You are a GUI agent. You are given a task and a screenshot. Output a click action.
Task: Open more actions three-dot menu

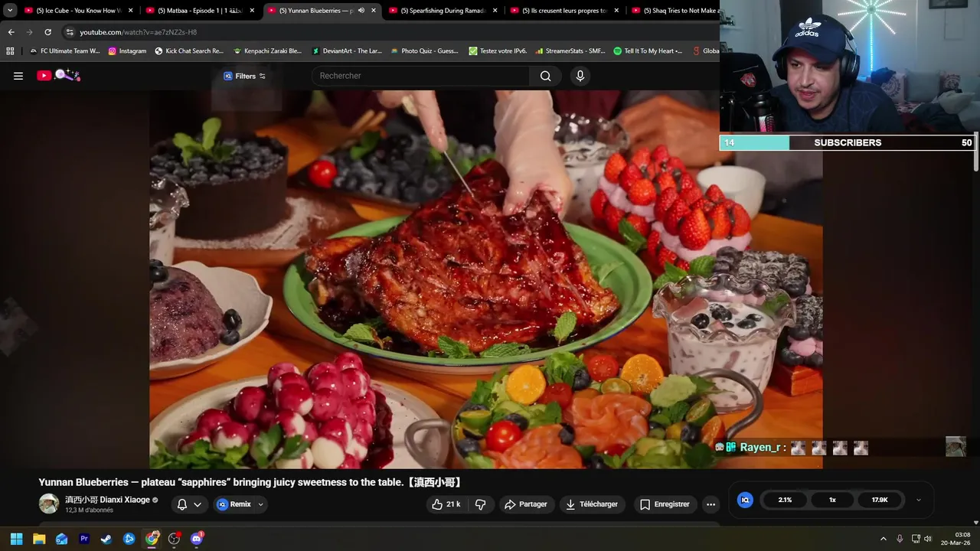(x=710, y=504)
